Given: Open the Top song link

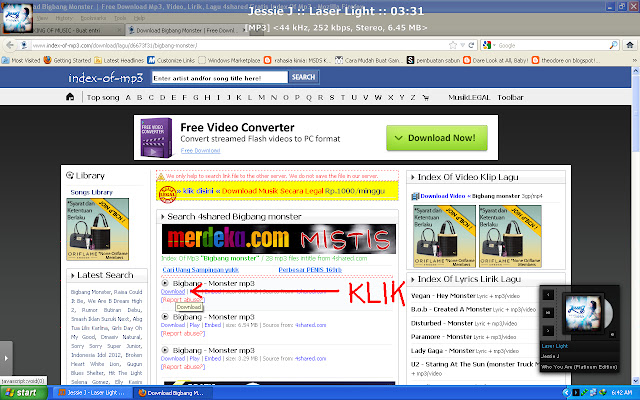Looking at the screenshot, I should 103,98.
